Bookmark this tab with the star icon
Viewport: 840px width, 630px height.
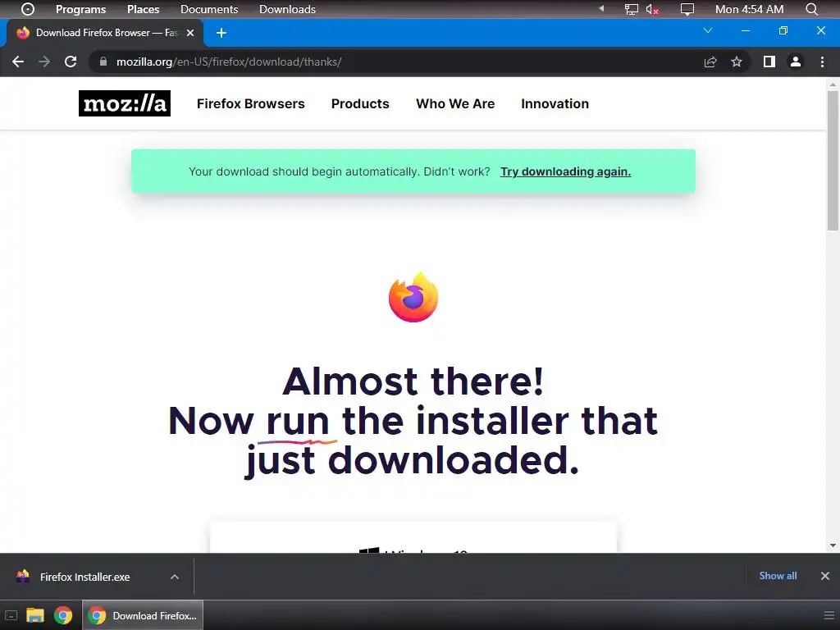pos(737,62)
